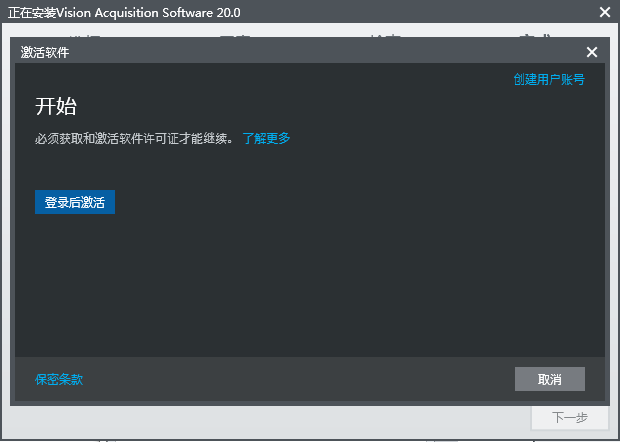Viewport: 620px width, 442px height.
Task: View the 保密条款 link
Action: tap(59, 380)
